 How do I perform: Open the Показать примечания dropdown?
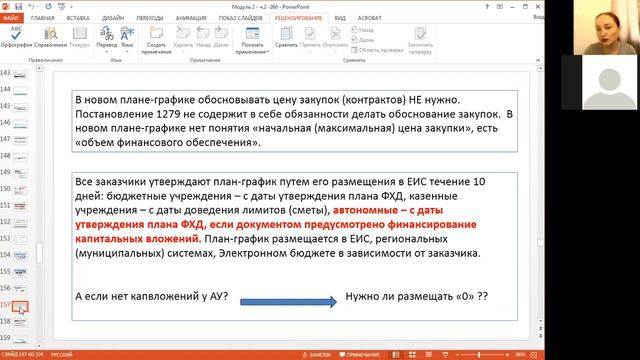pyautogui.click(x=252, y=40)
